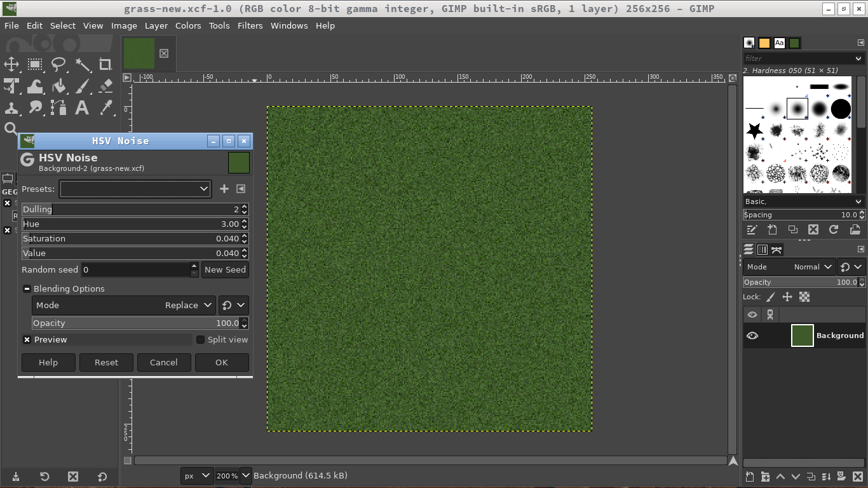868x488 pixels.
Task: Choose the Color Picker eyedropper tool
Action: [x=105, y=107]
